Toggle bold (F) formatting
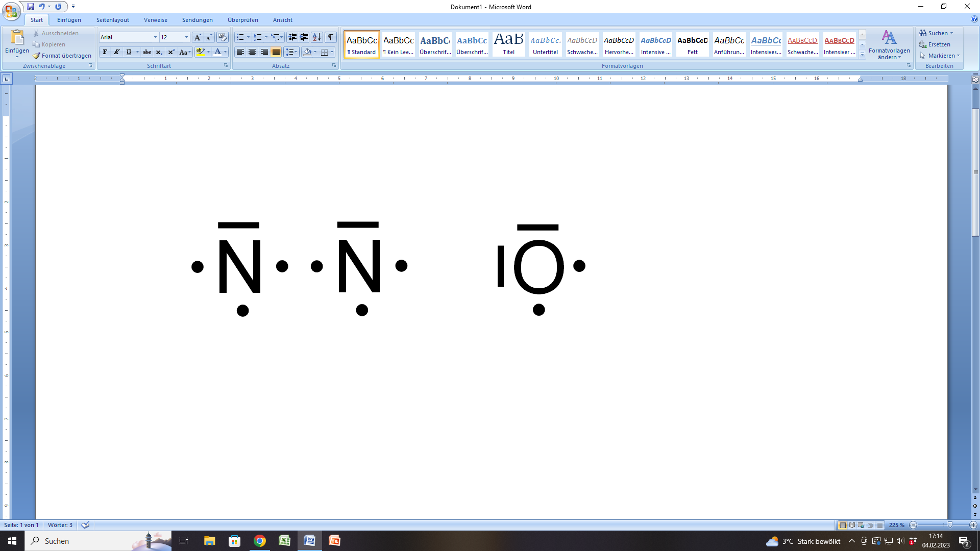 (105, 52)
